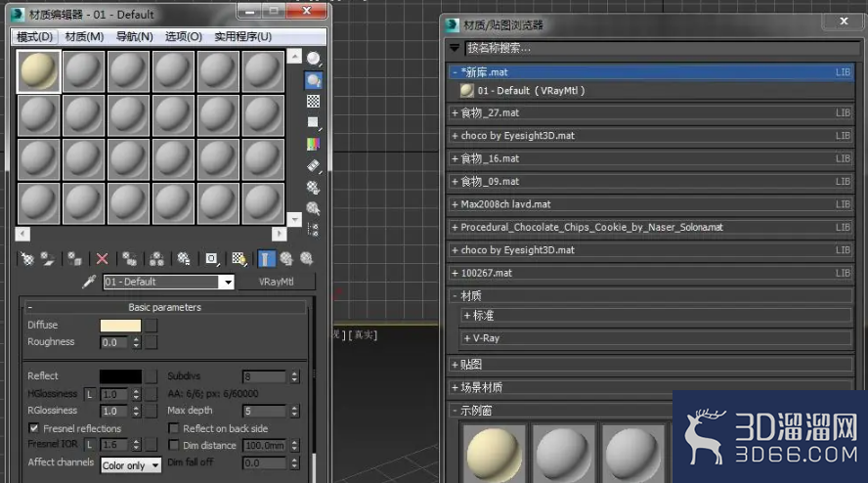Expand the 食物_27.mat library
Screen dimensions: 868x483
[456, 113]
